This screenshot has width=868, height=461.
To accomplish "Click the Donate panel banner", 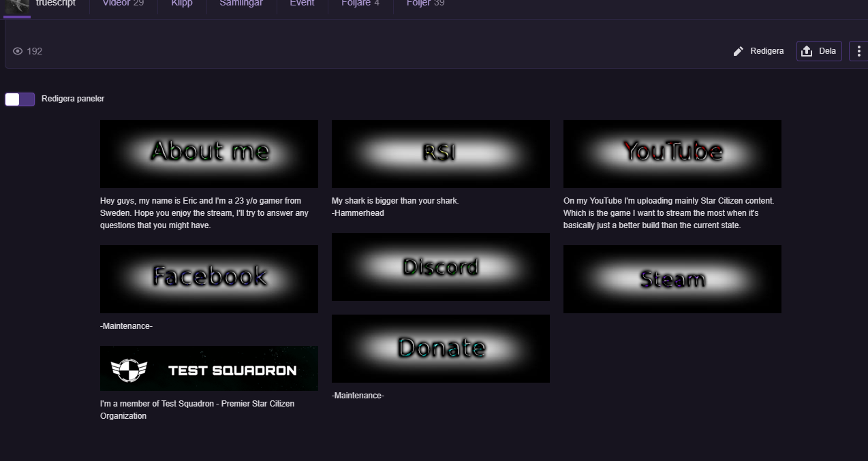I will [x=440, y=349].
